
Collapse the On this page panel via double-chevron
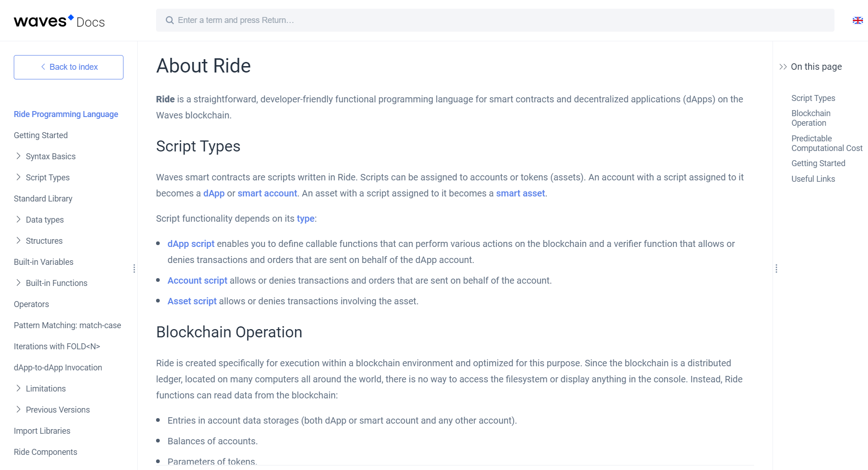tap(783, 67)
